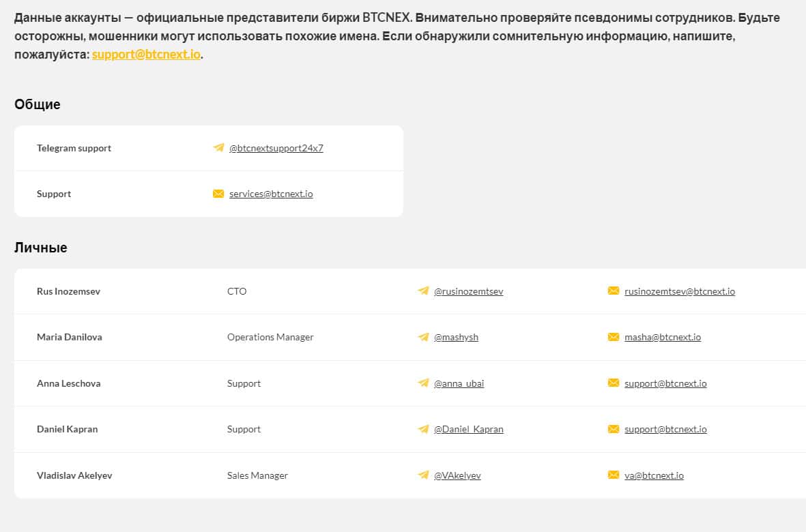806x532 pixels.
Task: Click envelope icon beside rusinozemtsev@btcnext.io
Action: coord(613,291)
